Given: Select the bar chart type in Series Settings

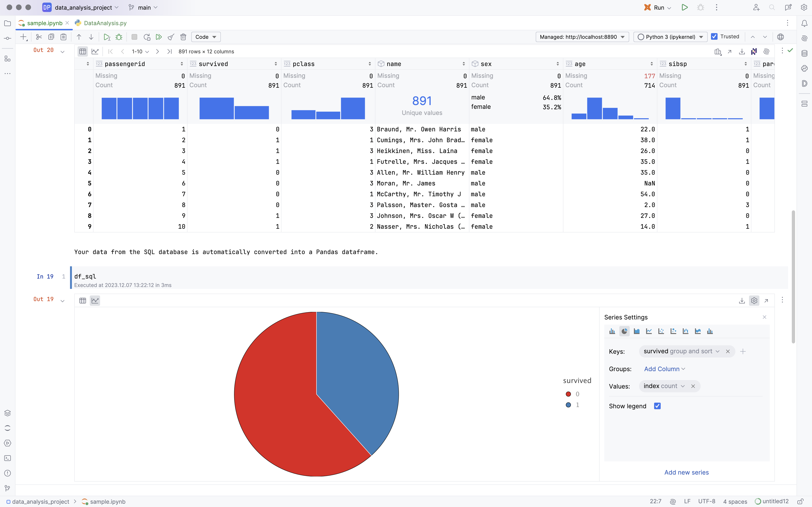Looking at the screenshot, I should pos(612,331).
